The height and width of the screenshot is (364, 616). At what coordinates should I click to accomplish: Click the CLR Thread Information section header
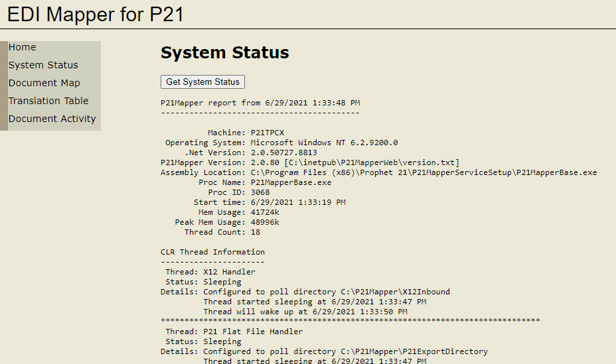coord(212,252)
